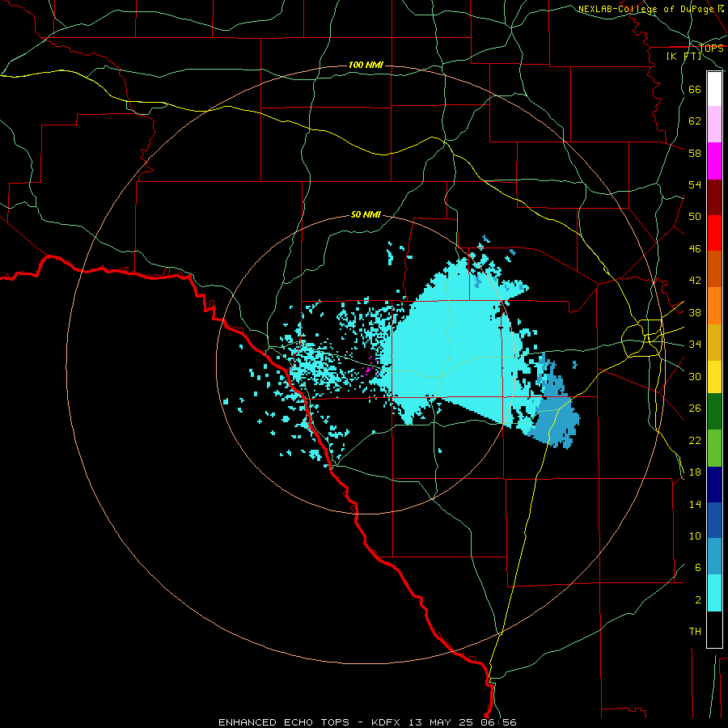Screen dimensions: 728x728
Task: Click the legend value '54'
Action: pyautogui.click(x=695, y=184)
